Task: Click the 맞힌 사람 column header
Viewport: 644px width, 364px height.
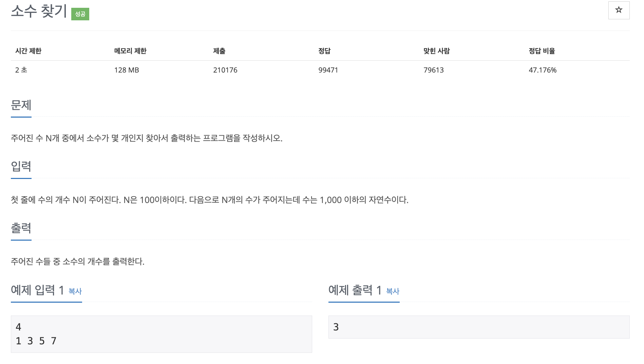Action: coord(437,51)
